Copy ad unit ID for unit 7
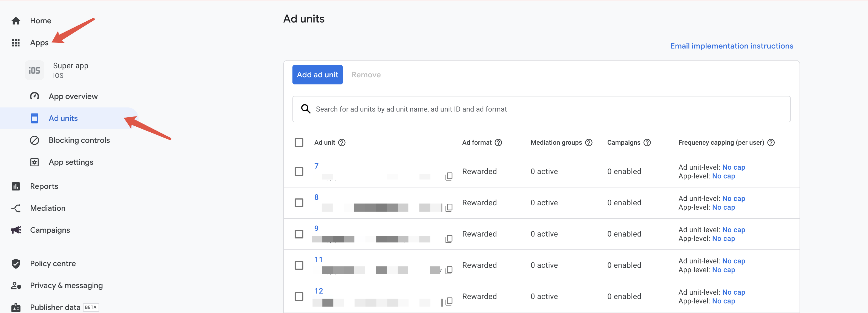 coord(449,177)
